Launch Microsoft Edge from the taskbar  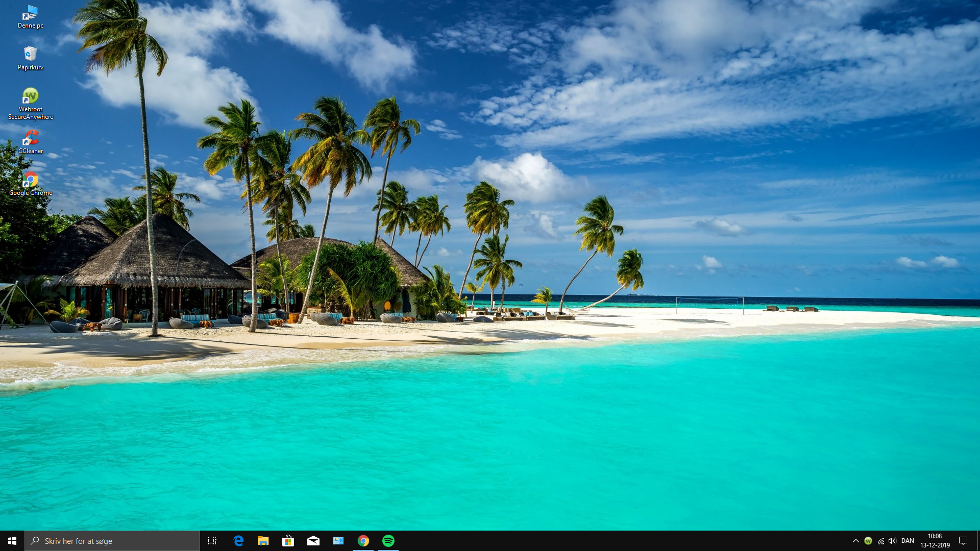[x=238, y=541]
